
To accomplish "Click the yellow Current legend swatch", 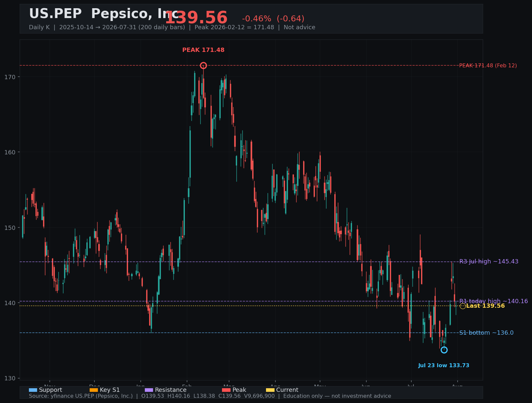I will click(270, 390).
